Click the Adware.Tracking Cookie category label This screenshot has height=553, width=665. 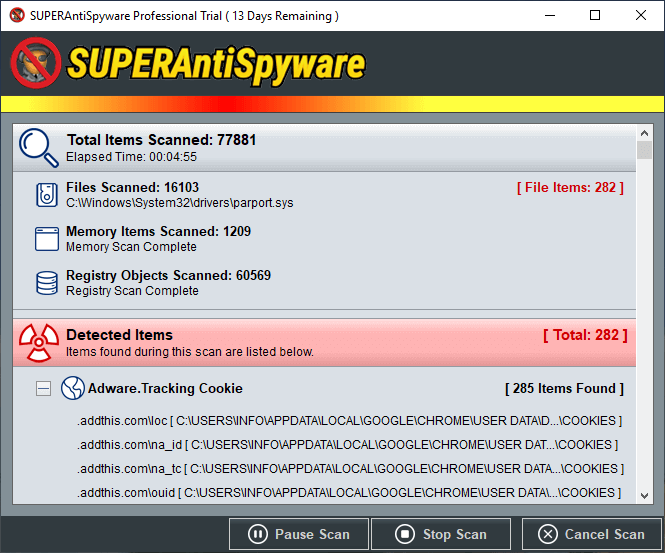tap(165, 388)
